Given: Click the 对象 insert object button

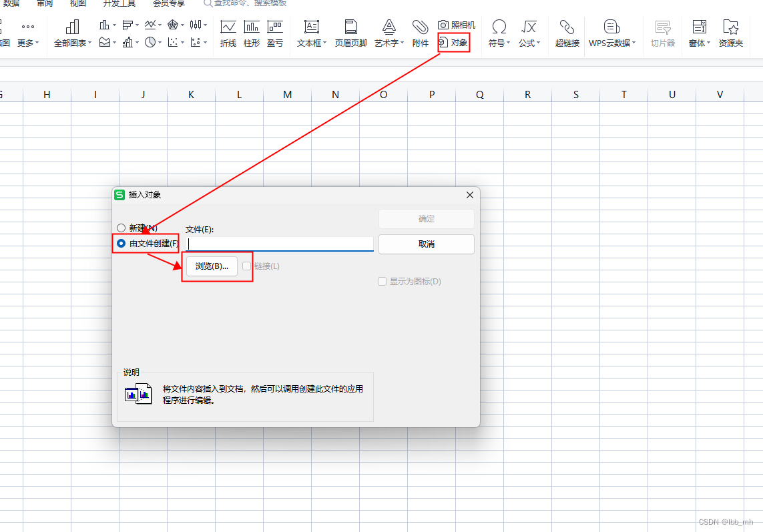Looking at the screenshot, I should coord(453,43).
